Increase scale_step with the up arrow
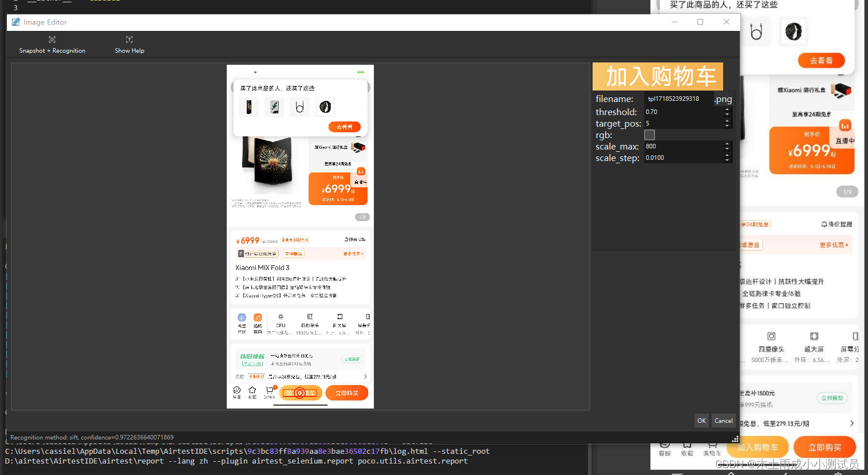Screen dimensions: 868x475 727,155
